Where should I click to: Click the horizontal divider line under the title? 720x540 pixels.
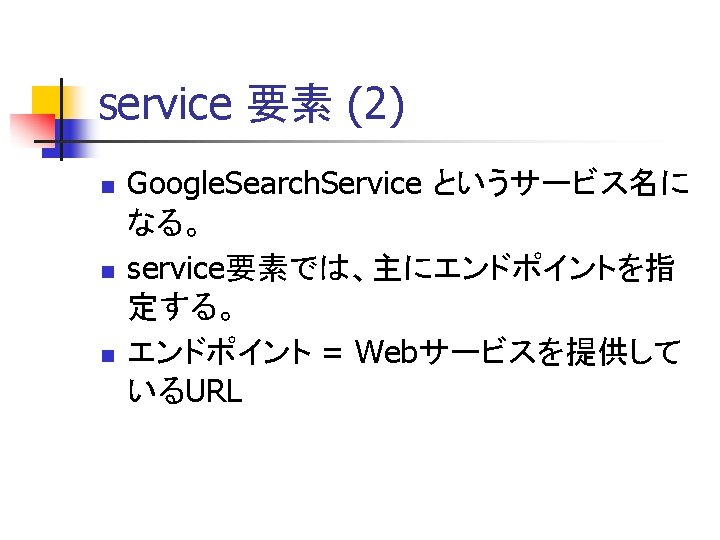(349, 141)
